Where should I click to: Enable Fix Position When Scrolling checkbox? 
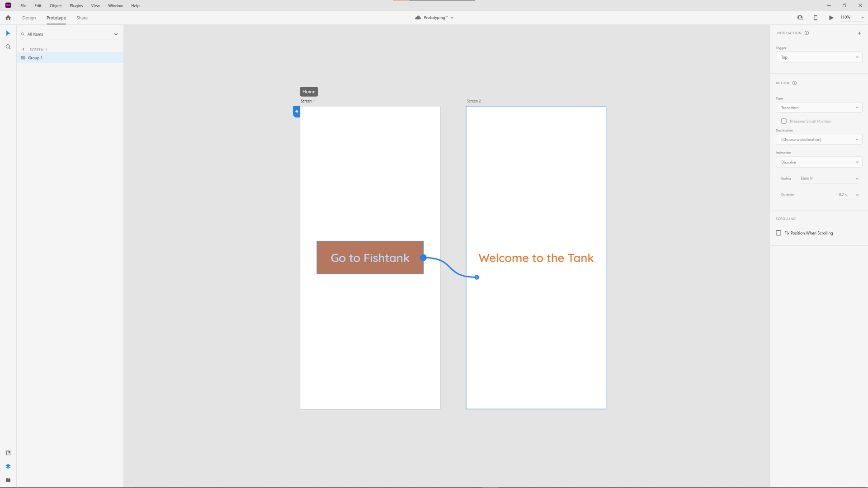[x=778, y=233]
